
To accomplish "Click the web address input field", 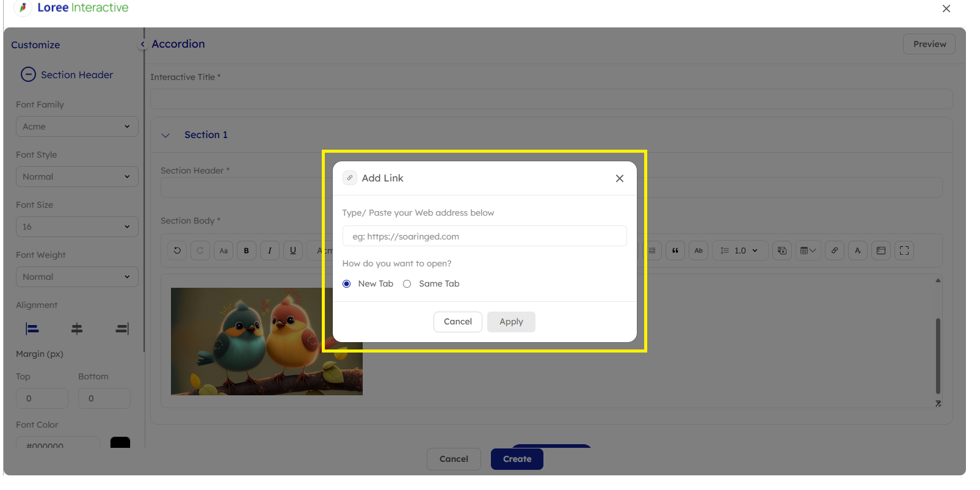I will click(x=484, y=236).
